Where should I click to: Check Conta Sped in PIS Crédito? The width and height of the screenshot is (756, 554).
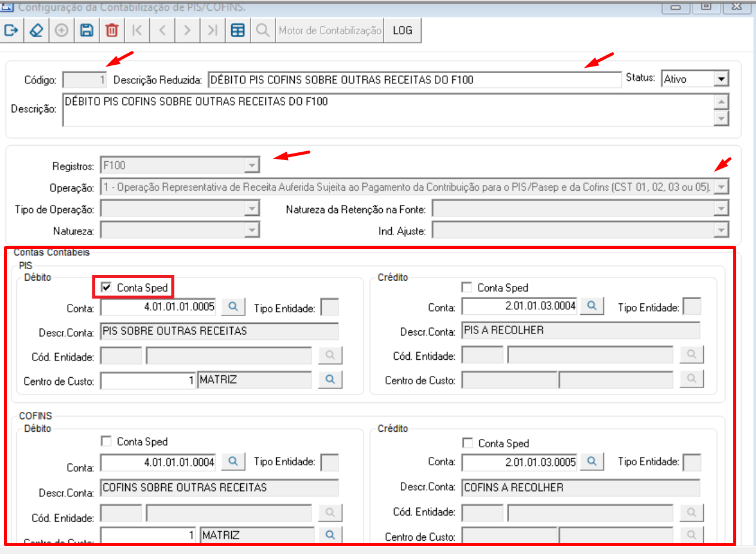tap(467, 288)
